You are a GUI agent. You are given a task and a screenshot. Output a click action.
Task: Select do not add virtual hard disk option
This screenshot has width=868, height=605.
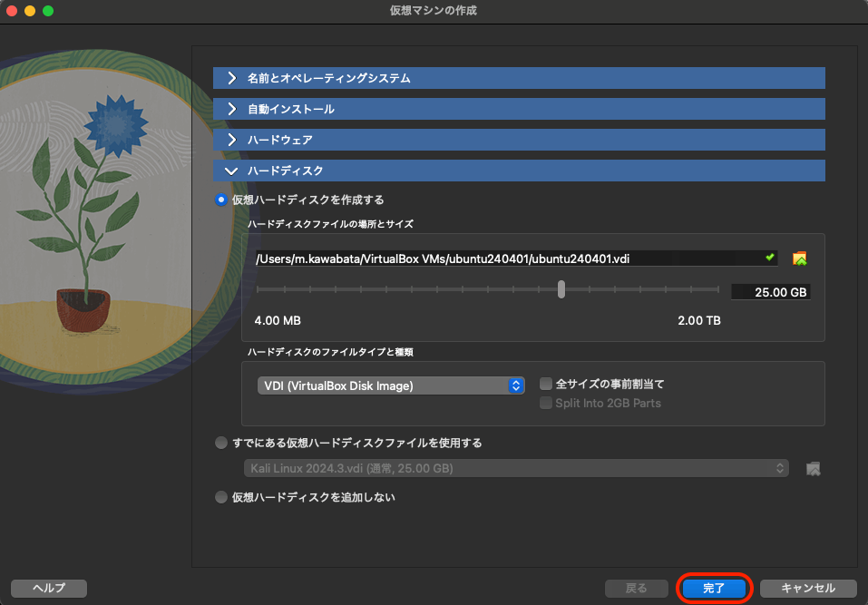221,497
